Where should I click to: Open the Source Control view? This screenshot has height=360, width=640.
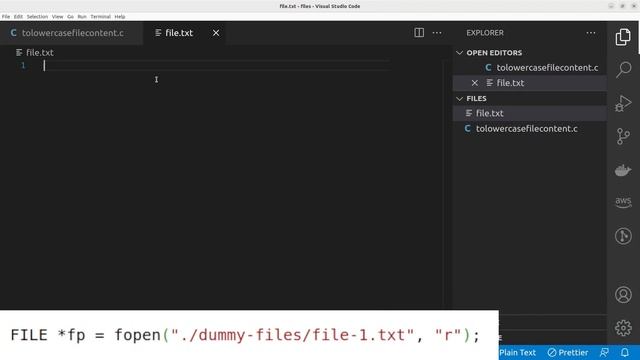623,136
